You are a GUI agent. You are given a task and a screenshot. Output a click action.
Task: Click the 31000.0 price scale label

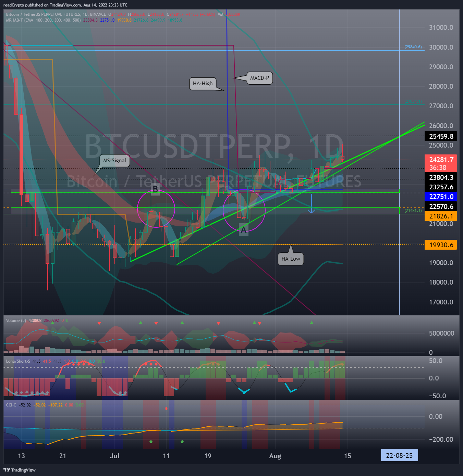441,28
